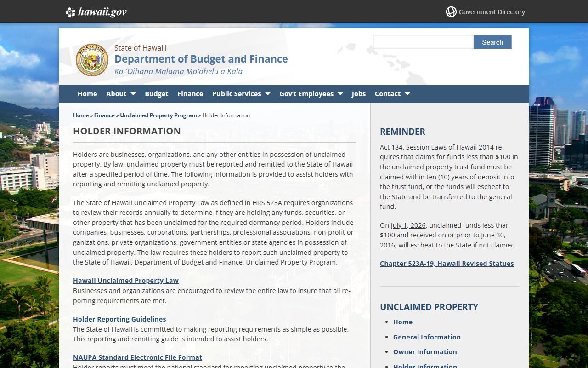The height and width of the screenshot is (368, 588).
Task: Open Chapter 523A-19, Hawaii Revised Statues link
Action: pos(447,264)
